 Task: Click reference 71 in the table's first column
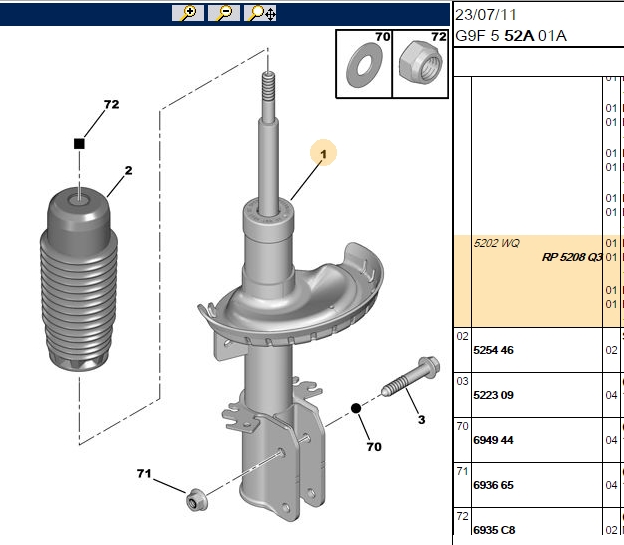[462, 471]
